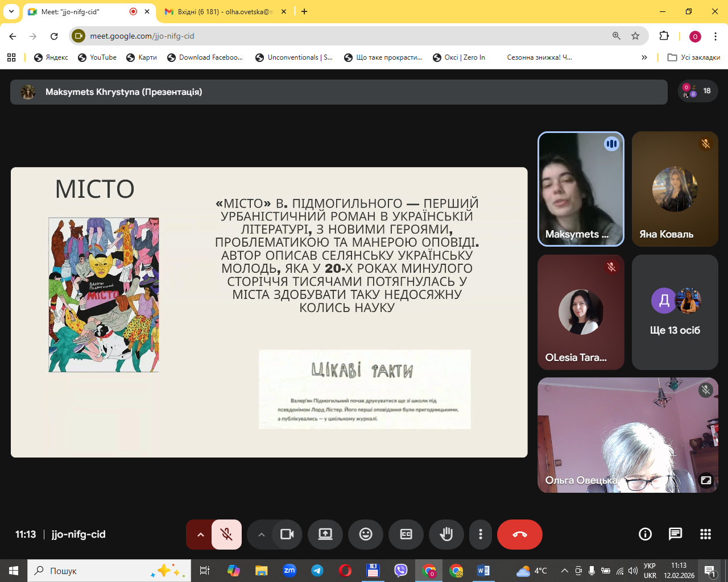Toggle the camera on or off
The height and width of the screenshot is (582, 728).
[x=287, y=534]
